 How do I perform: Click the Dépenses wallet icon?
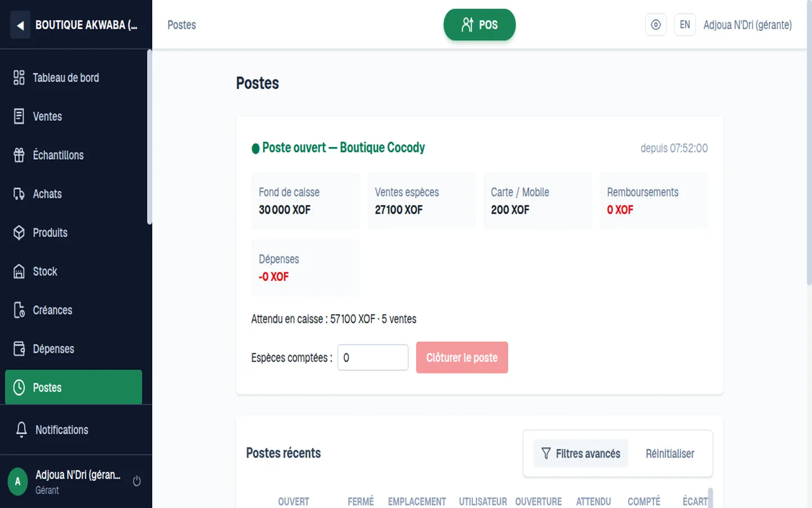click(x=19, y=349)
